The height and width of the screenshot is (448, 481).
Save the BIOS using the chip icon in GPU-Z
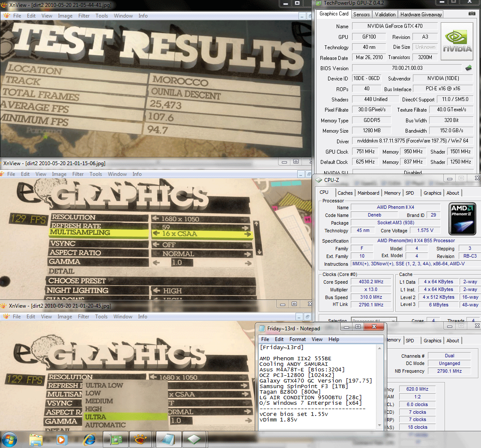(x=469, y=68)
